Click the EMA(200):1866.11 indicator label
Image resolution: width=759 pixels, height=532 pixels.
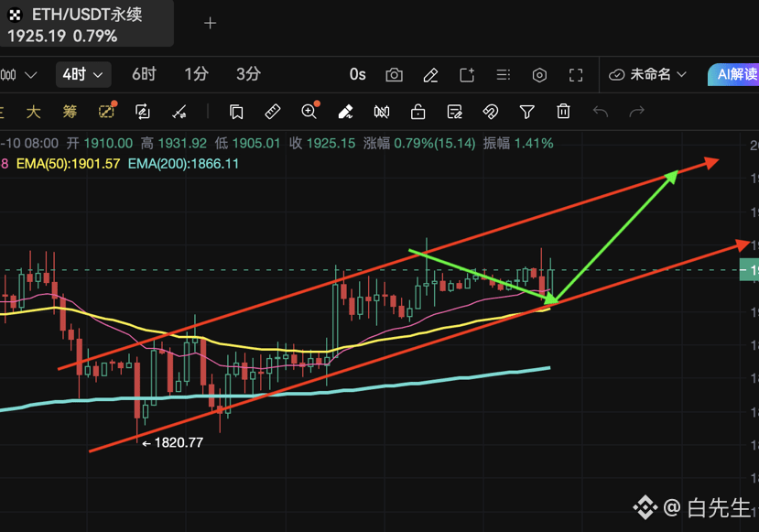coord(183,164)
